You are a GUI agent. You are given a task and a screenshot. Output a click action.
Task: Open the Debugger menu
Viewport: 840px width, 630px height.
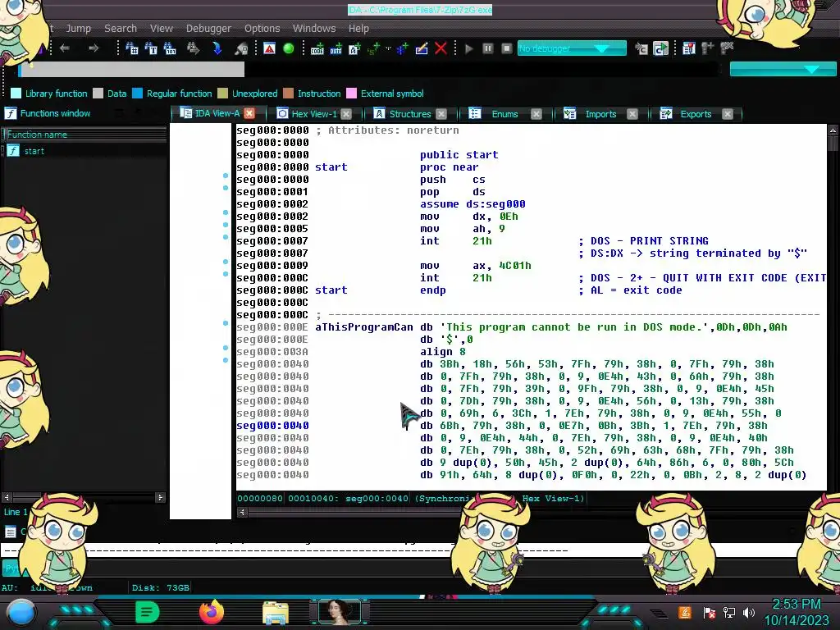tap(208, 29)
